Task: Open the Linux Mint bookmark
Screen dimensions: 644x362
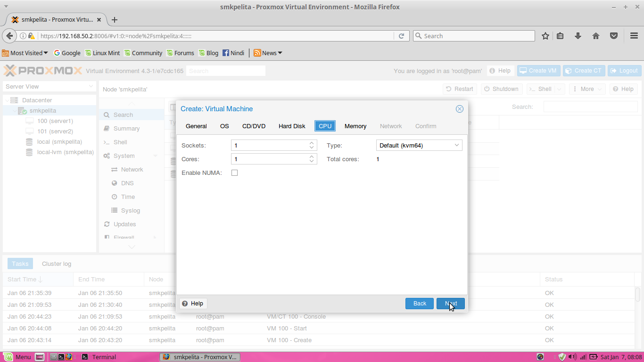Action: [x=103, y=53]
